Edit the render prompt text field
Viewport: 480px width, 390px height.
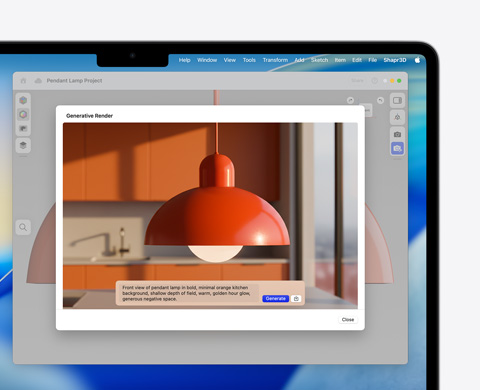click(x=188, y=293)
